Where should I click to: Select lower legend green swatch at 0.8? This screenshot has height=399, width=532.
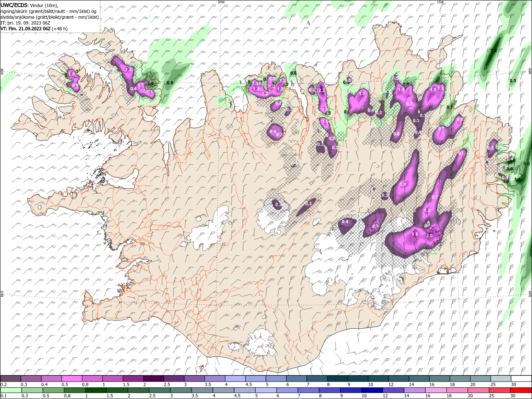[x=74, y=390]
